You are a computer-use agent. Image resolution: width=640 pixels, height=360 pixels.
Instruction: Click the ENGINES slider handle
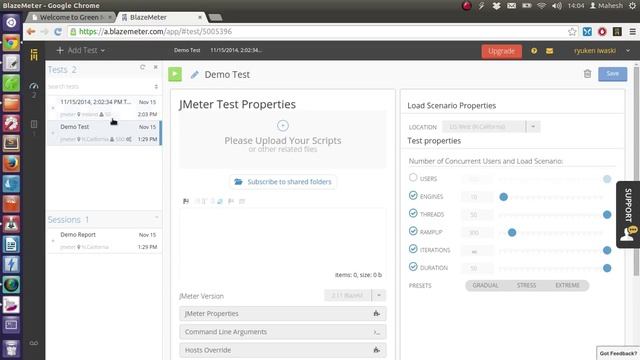[x=503, y=197]
